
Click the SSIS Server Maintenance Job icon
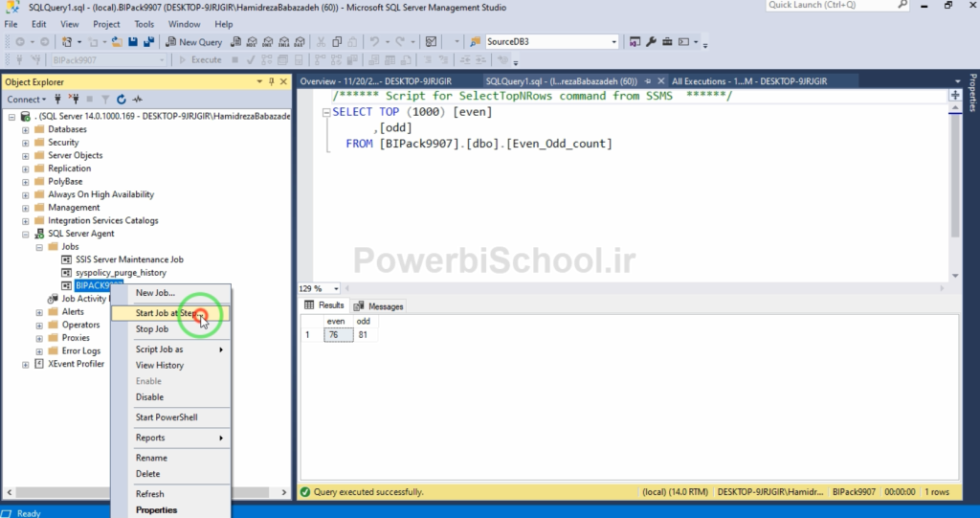click(66, 259)
